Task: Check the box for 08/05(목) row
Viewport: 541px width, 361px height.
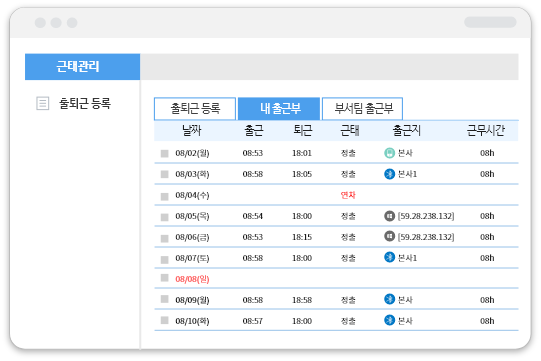Action: [x=165, y=217]
